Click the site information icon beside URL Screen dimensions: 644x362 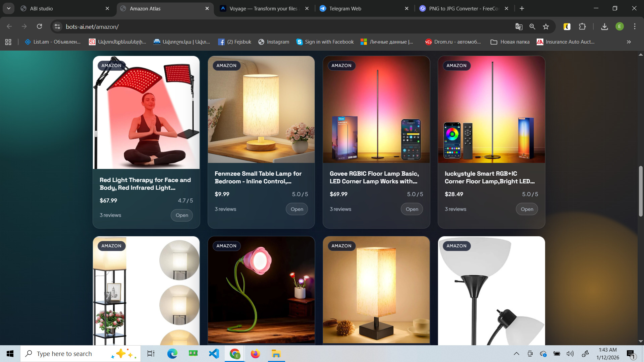pos(57,27)
